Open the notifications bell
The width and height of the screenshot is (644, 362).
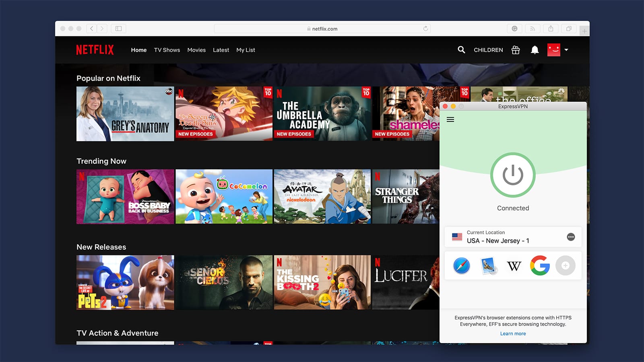[x=535, y=50]
